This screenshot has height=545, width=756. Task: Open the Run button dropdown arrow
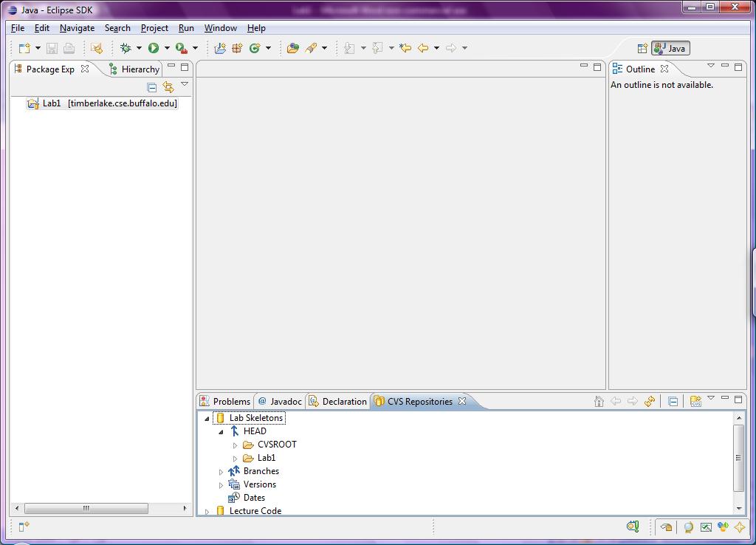pyautogui.click(x=167, y=48)
